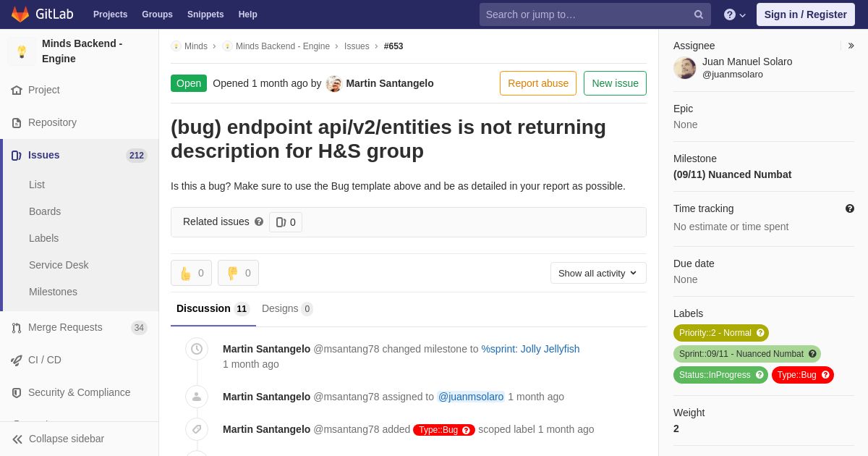
Task: Open the Groups menu in navbar
Action: click(157, 14)
